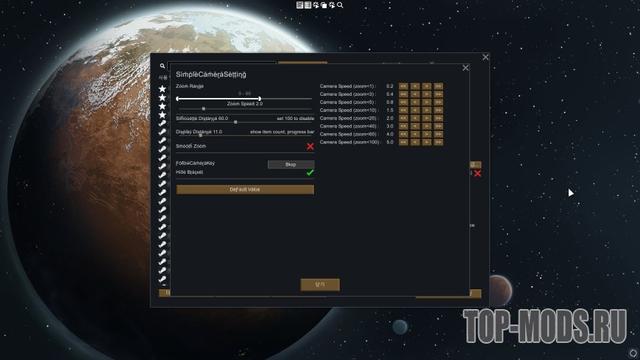This screenshot has height=360, width=640.
Task: Click the padlock-shaped icon in top dev toolbar
Action: click(324, 5)
